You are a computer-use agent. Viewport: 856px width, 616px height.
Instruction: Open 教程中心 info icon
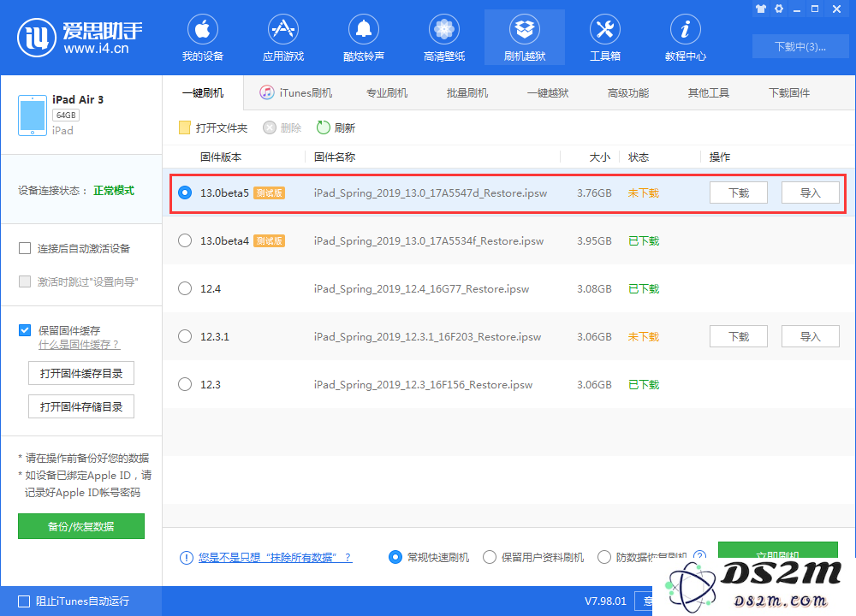tap(685, 29)
